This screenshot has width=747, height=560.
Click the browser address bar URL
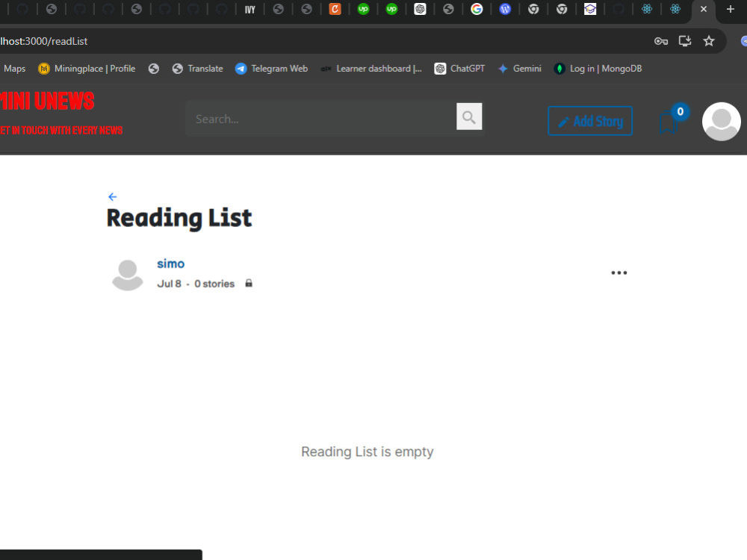coord(44,41)
